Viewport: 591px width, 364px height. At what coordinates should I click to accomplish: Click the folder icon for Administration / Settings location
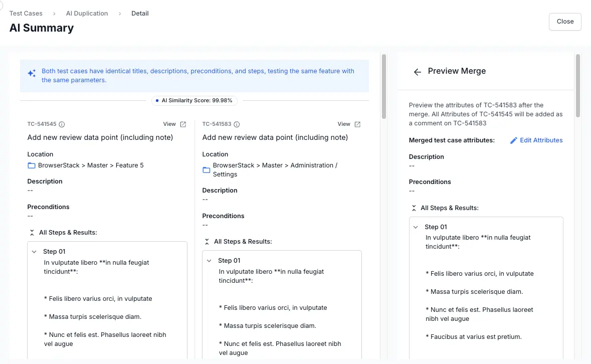207,170
